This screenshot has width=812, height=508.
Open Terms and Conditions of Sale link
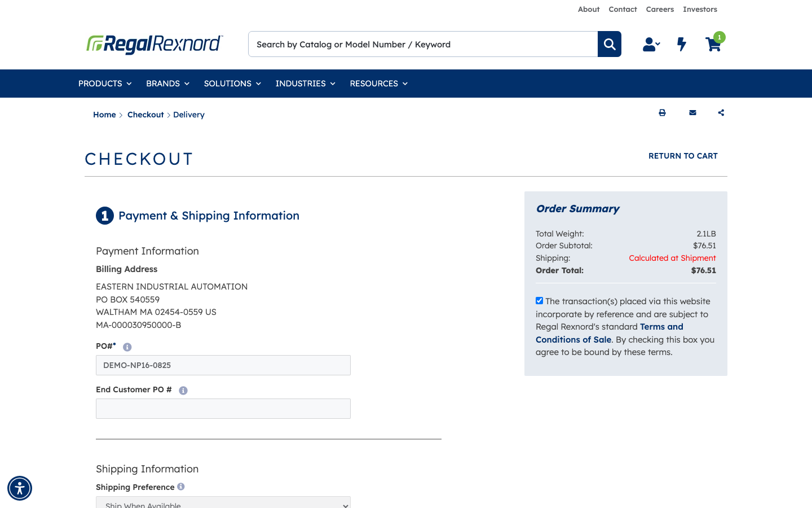(610, 333)
